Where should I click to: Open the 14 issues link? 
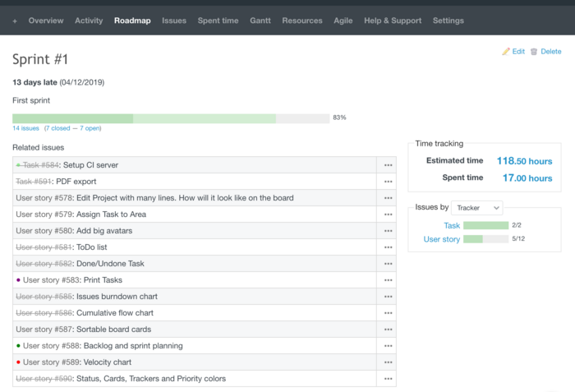pyautogui.click(x=25, y=128)
